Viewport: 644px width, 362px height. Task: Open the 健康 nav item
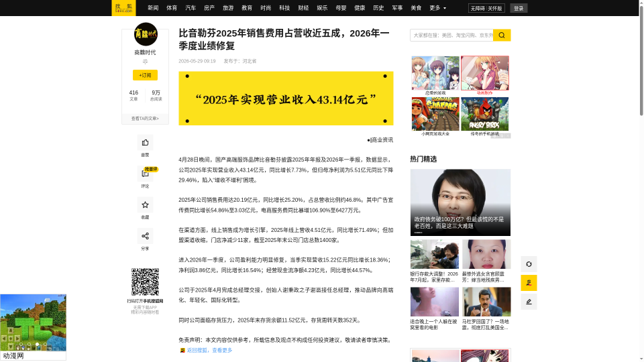point(360,8)
